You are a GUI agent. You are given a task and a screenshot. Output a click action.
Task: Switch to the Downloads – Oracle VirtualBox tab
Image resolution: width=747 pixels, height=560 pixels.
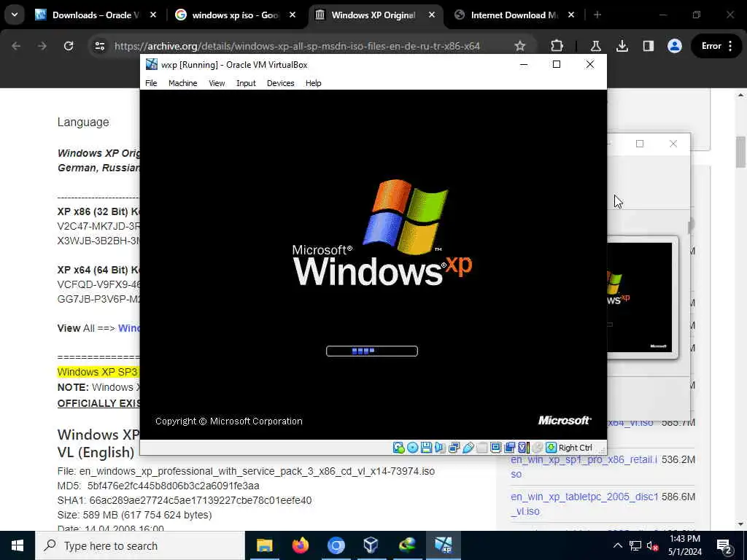click(96, 15)
